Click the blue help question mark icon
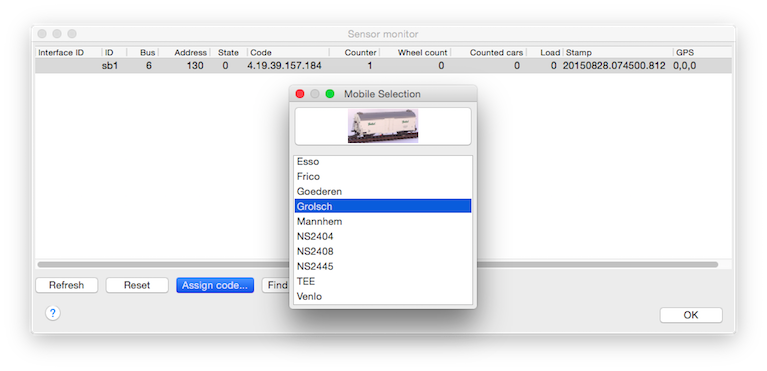This screenshot has height=371, width=767. (53, 313)
